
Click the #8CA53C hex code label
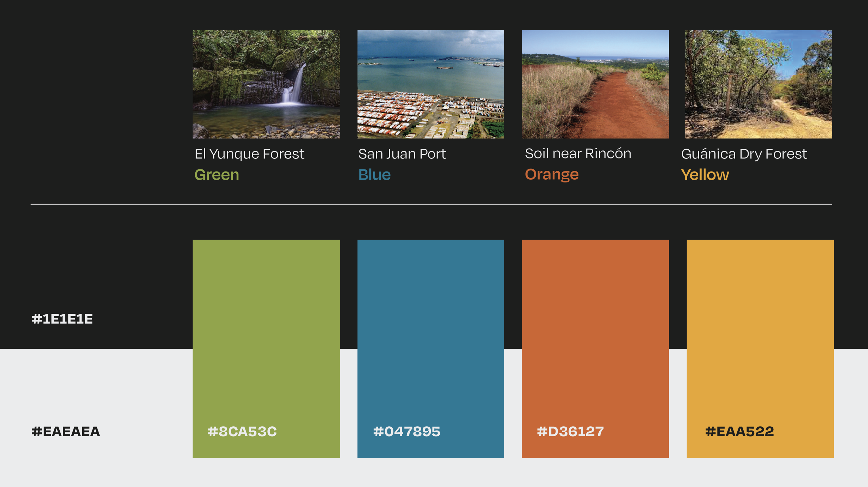point(242,432)
